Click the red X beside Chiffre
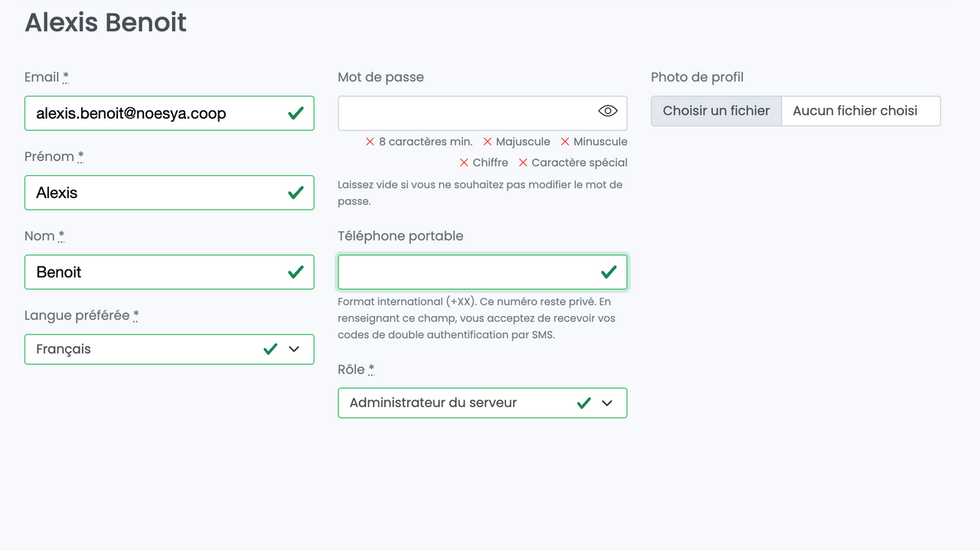The width and height of the screenshot is (980, 551). [464, 162]
